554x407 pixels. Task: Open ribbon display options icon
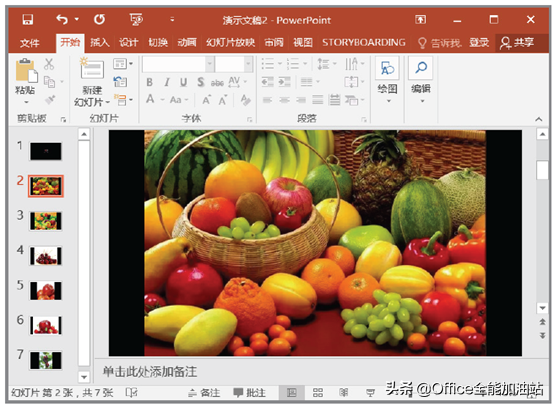pyautogui.click(x=420, y=19)
